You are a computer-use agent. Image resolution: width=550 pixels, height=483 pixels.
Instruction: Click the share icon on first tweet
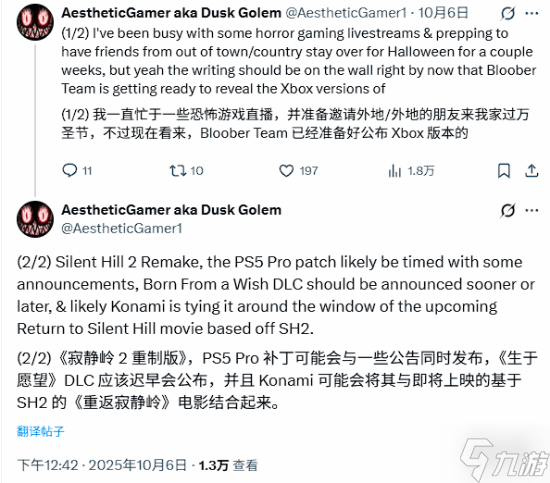pyautogui.click(x=531, y=171)
